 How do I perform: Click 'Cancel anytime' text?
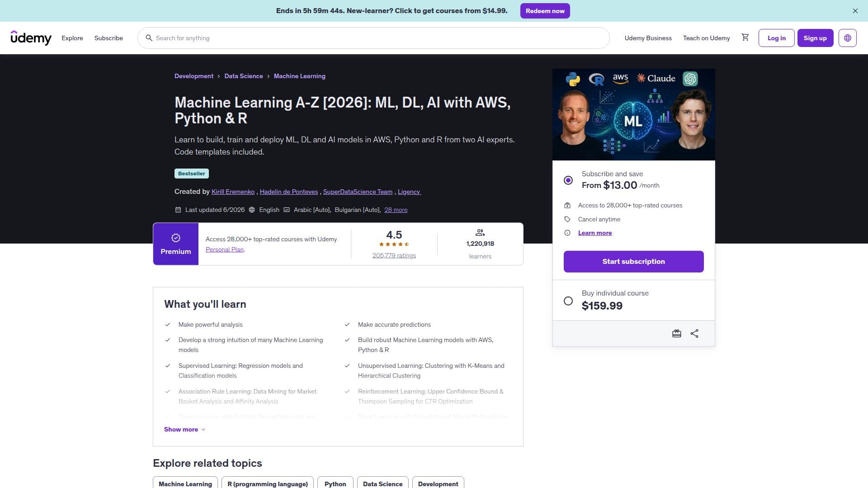[x=599, y=219]
